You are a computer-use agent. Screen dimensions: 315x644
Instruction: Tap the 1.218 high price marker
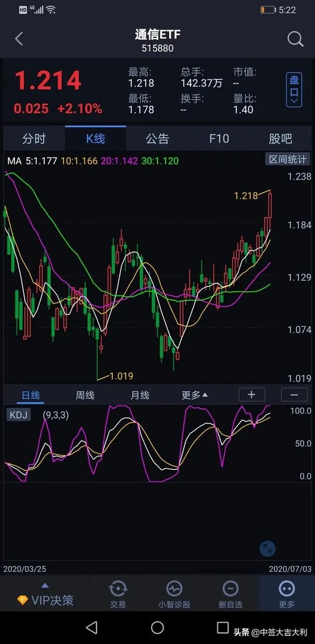coord(246,196)
